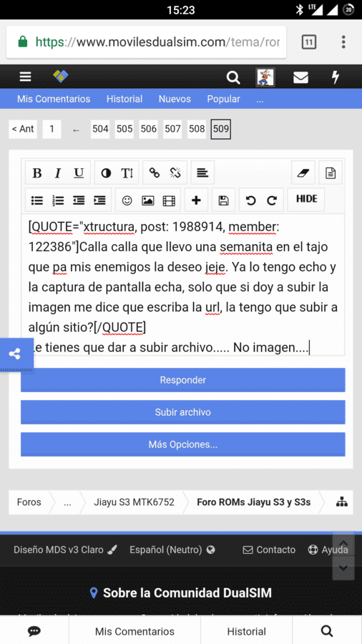362x644 pixels.
Task: Insert image via picture icon
Action: [148, 200]
